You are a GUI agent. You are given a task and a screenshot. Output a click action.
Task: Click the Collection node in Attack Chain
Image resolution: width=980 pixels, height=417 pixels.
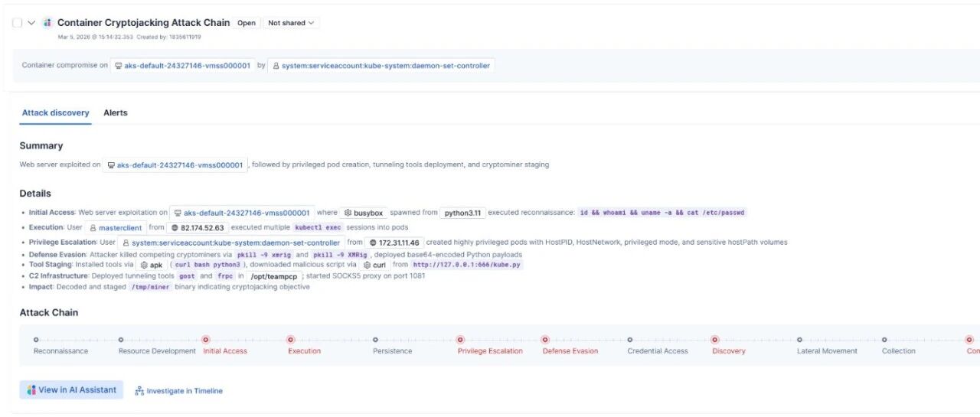(884, 340)
